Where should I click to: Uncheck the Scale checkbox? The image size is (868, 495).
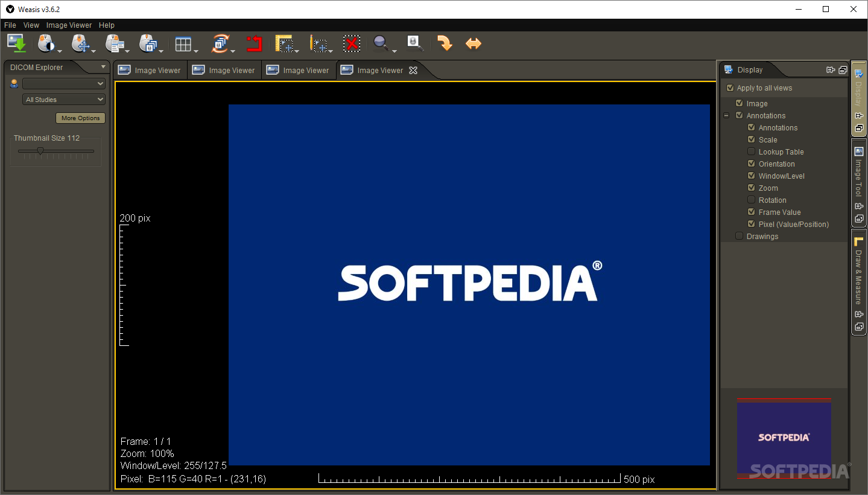[752, 139]
